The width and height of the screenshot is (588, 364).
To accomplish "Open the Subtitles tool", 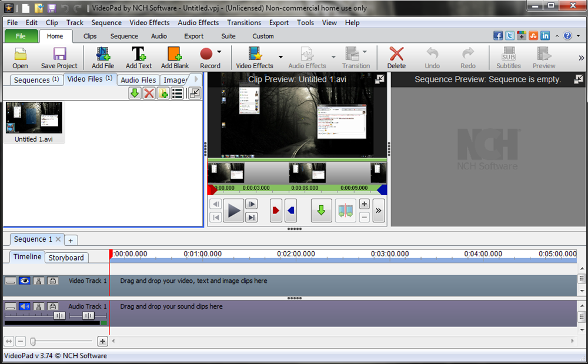I will coord(509,58).
